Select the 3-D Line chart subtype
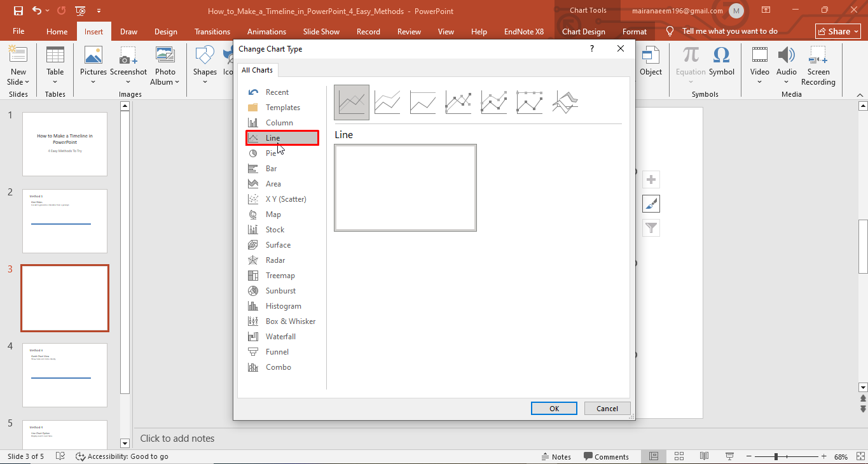This screenshot has width=868, height=464. 565,102
